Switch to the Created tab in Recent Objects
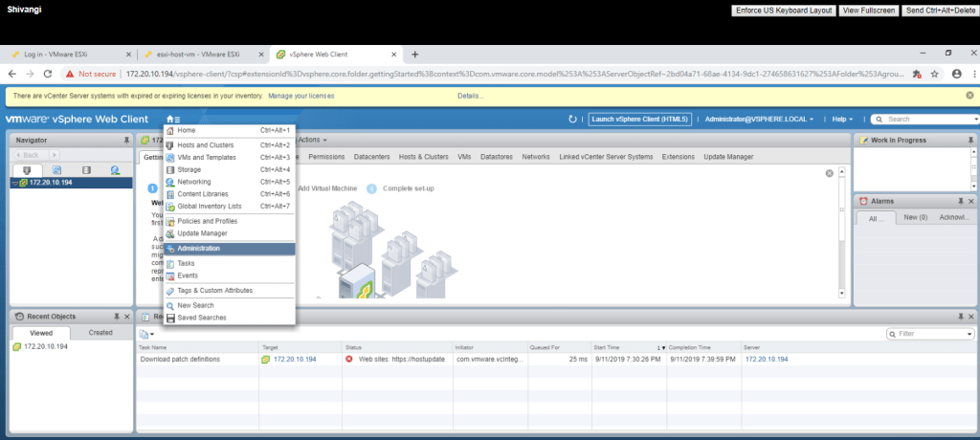The height and width of the screenshot is (440, 980). pyautogui.click(x=100, y=333)
